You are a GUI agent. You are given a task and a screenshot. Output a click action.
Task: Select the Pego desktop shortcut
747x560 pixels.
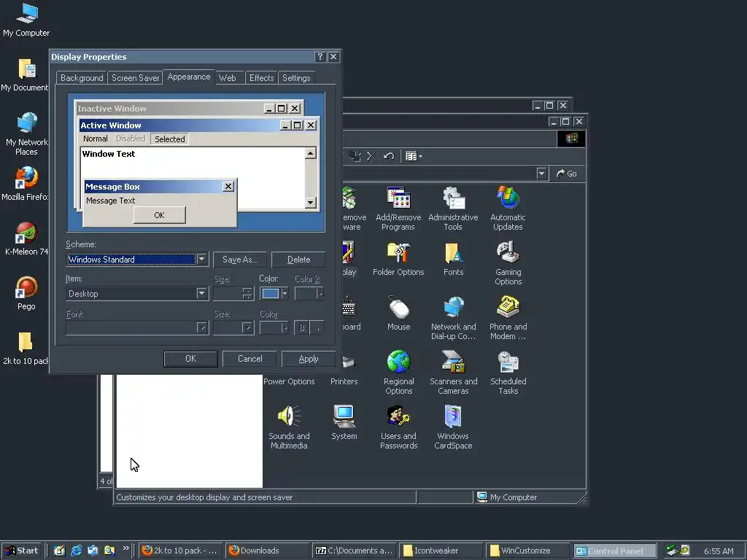(26, 293)
